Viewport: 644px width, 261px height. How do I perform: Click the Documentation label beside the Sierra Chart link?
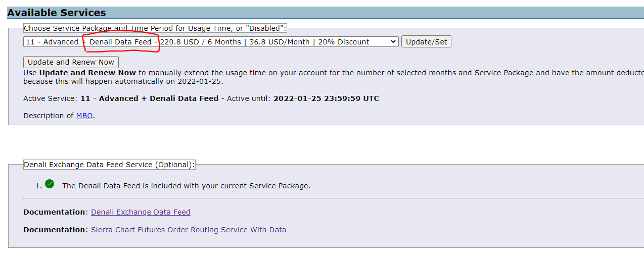point(54,230)
